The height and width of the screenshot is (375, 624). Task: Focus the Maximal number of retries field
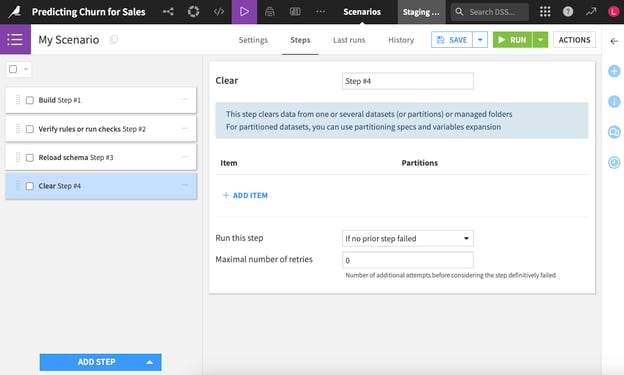pyautogui.click(x=408, y=260)
